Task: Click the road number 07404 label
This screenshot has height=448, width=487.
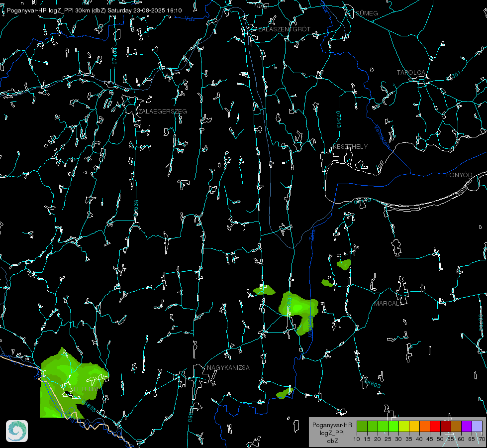Action: pos(114,56)
